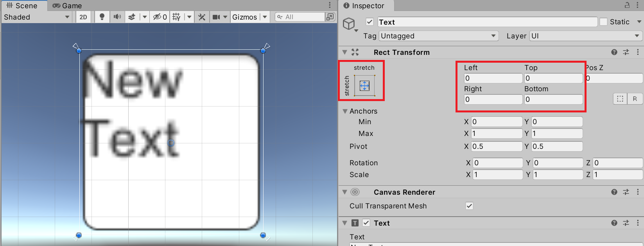Switch to the Game tab
This screenshot has width=644, height=246.
pyautogui.click(x=67, y=5)
